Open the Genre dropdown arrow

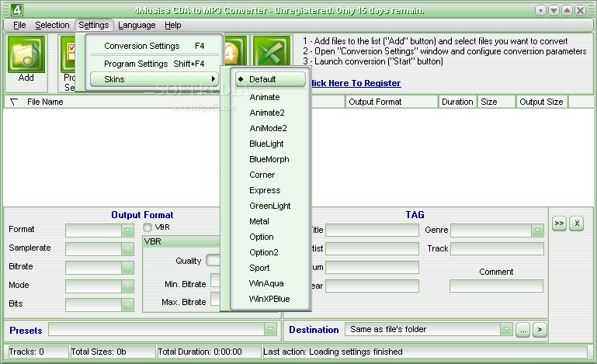[x=537, y=231]
